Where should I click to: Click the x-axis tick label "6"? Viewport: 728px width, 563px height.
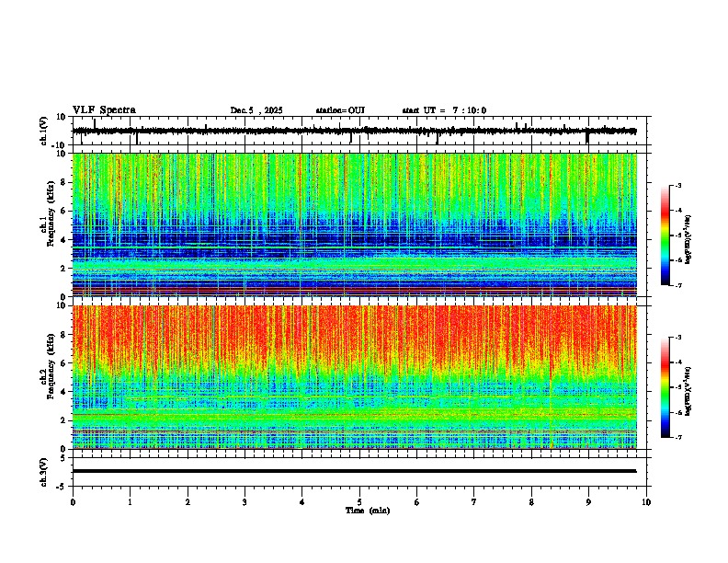point(416,502)
